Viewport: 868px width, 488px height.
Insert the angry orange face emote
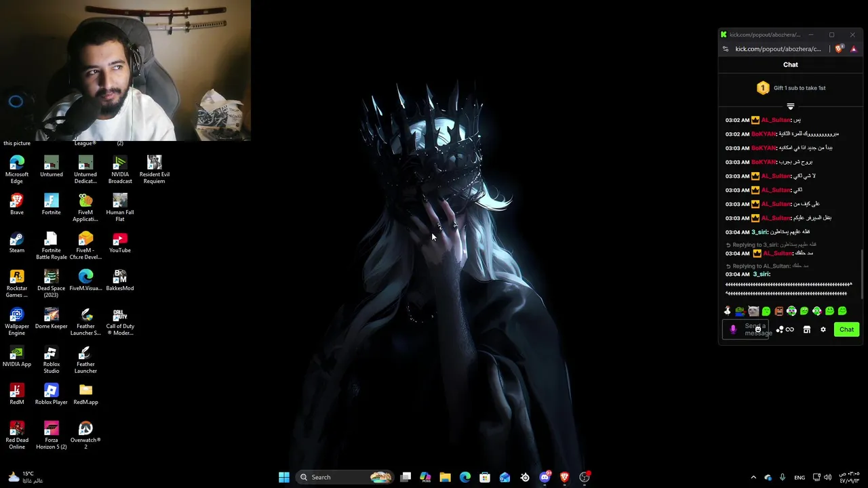coord(779,311)
